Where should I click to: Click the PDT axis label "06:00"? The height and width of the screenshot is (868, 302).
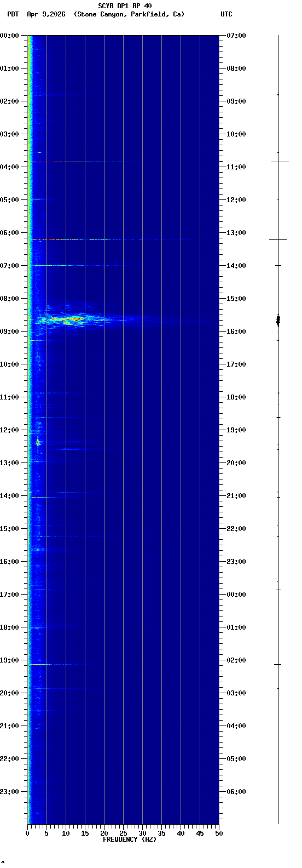coord(10,233)
